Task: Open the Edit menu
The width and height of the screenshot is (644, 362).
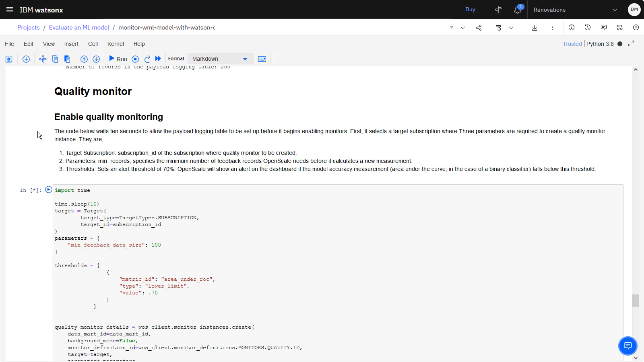Action: coord(29,44)
